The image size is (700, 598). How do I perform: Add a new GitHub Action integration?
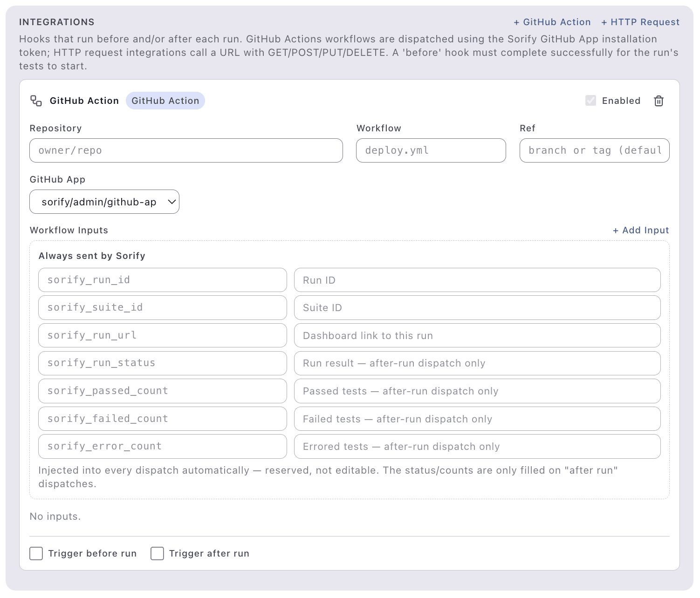(x=552, y=22)
